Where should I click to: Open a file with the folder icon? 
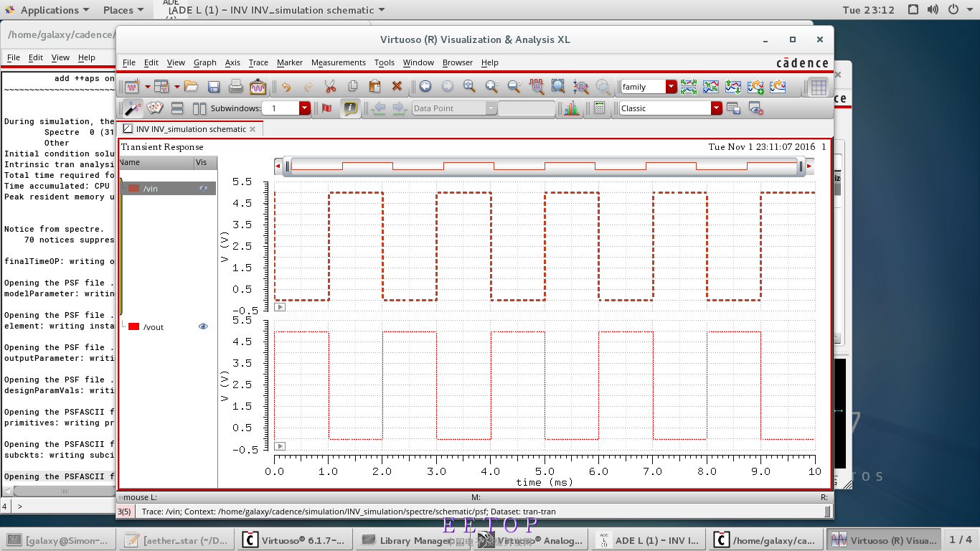191,87
